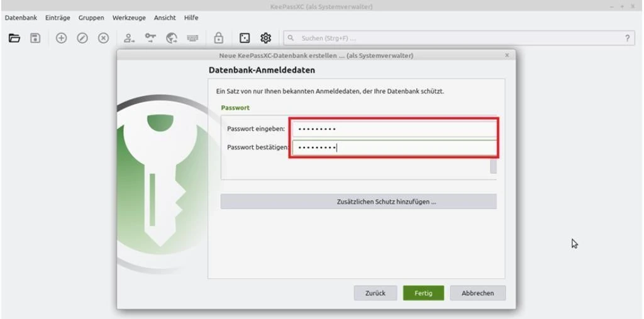
Task: Copy password to clipboard key icon
Action: coord(150,38)
